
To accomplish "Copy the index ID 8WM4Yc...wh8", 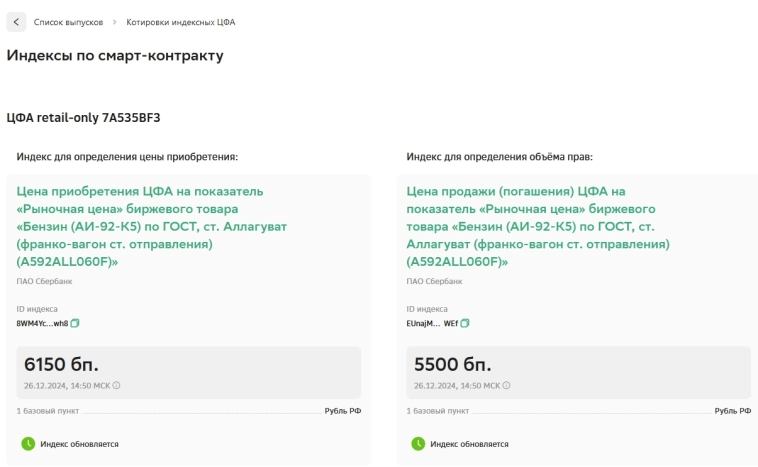I will click(75, 323).
